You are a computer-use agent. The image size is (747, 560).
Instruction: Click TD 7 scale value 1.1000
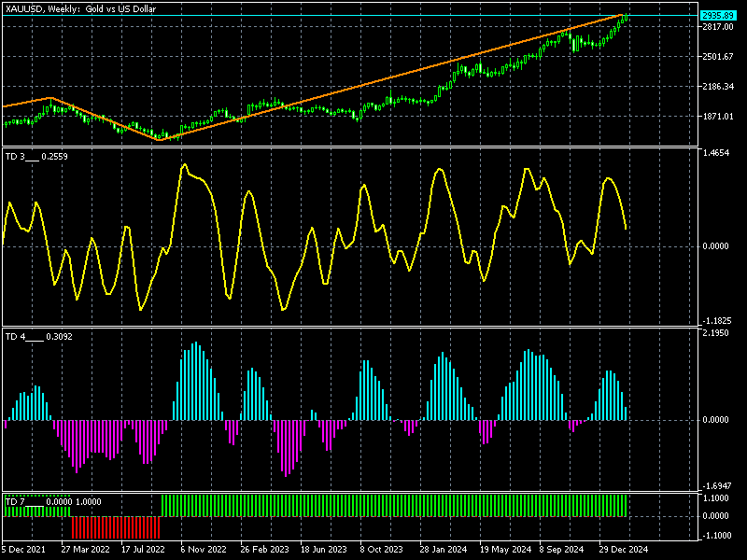pyautogui.click(x=716, y=498)
